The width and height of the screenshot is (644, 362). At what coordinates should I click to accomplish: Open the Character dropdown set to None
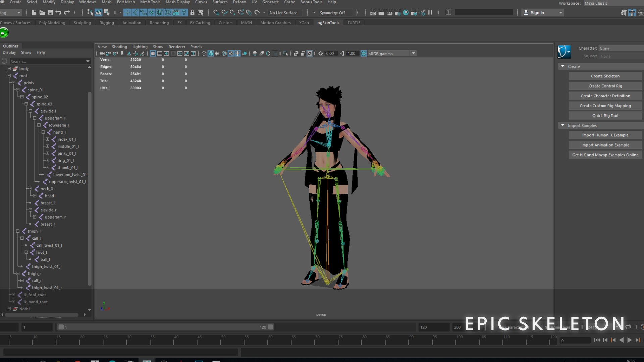621,49
